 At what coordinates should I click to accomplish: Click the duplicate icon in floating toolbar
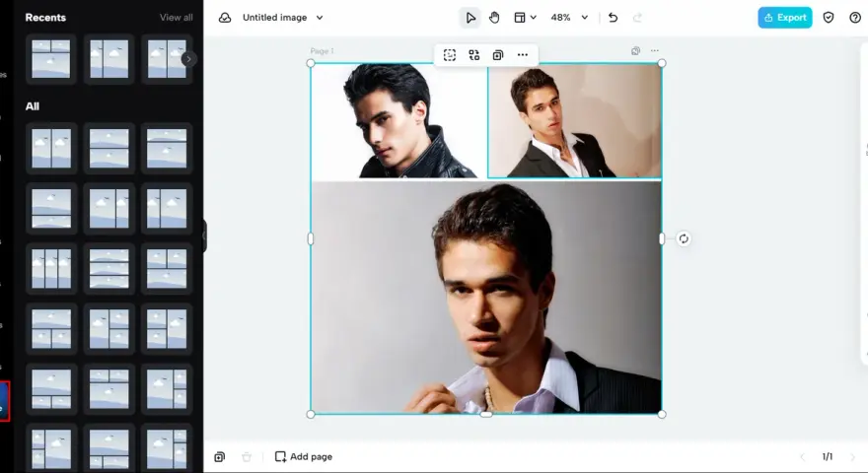tap(498, 55)
